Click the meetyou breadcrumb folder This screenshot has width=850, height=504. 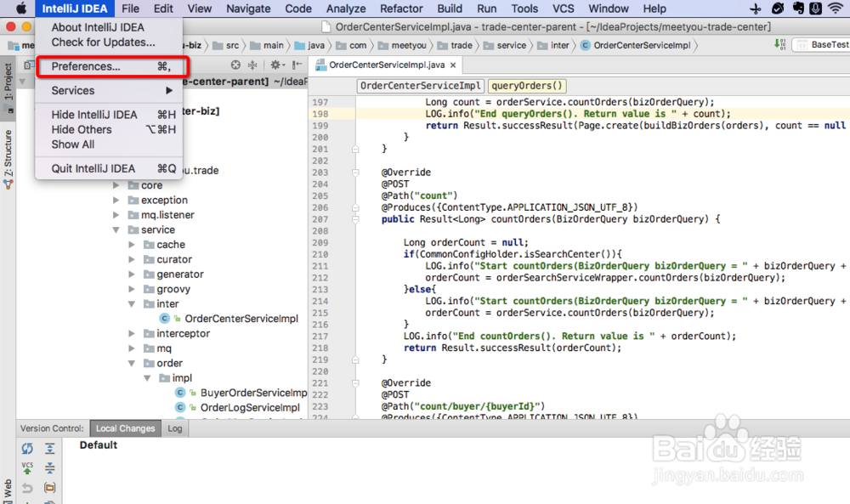click(x=402, y=46)
